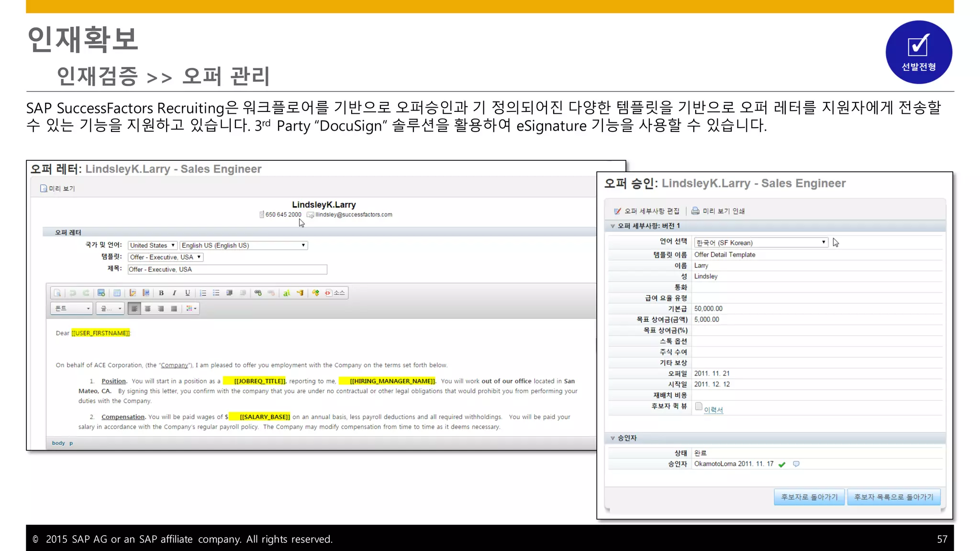The height and width of the screenshot is (551, 980).
Task: Click the yellow-green arrows toolbar icon
Action: pyautogui.click(x=316, y=293)
